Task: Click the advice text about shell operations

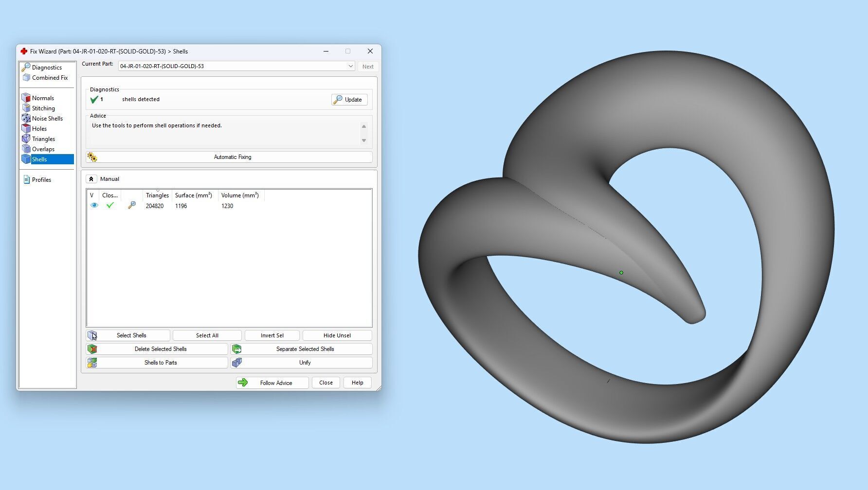Action: click(x=157, y=125)
